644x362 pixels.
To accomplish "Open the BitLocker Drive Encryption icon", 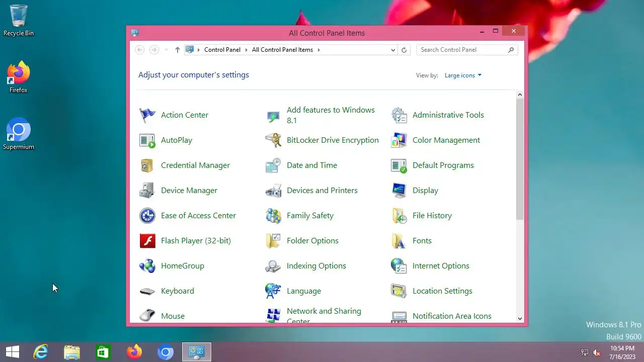I will 273,140.
